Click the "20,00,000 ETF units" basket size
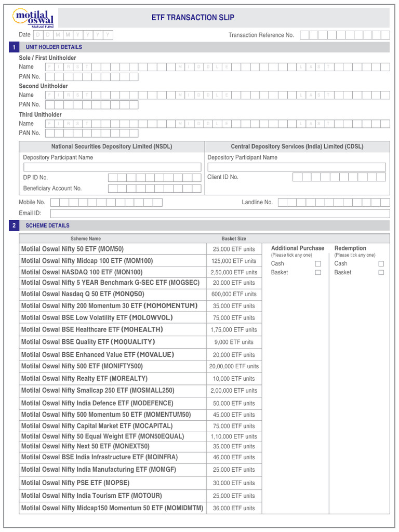This screenshot has height=532, width=399. (234, 366)
